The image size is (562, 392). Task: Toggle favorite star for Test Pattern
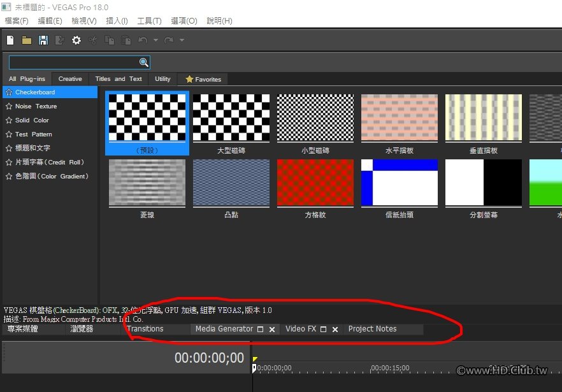point(9,134)
